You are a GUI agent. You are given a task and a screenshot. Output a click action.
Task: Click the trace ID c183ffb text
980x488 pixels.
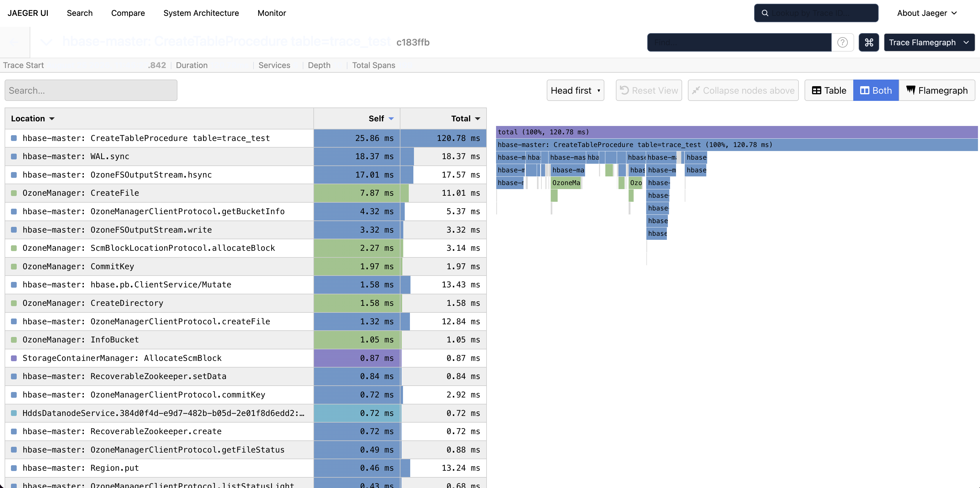point(413,42)
